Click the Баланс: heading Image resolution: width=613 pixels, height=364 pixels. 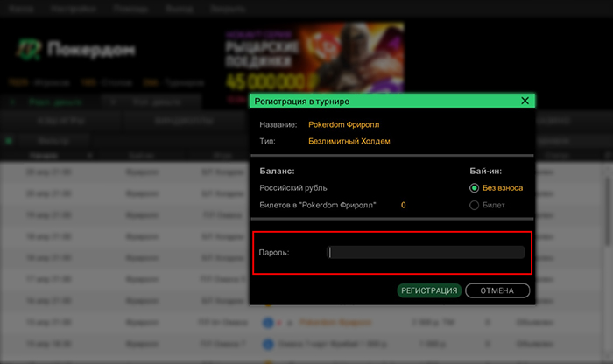[x=277, y=171]
